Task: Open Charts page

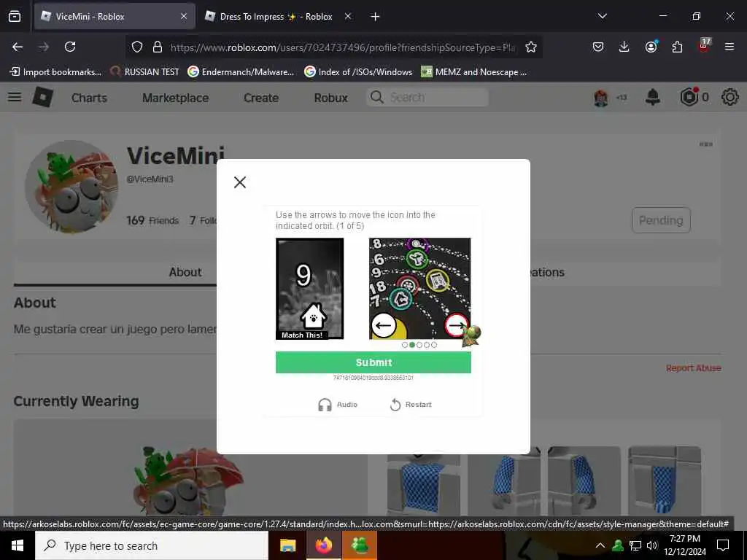Action: 89,98
